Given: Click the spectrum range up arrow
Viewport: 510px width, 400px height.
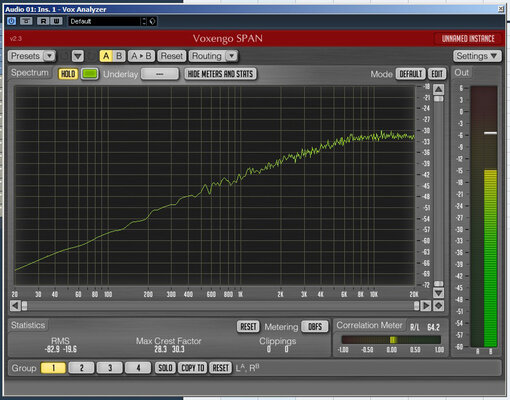Looking at the screenshot, I should [x=438, y=89].
